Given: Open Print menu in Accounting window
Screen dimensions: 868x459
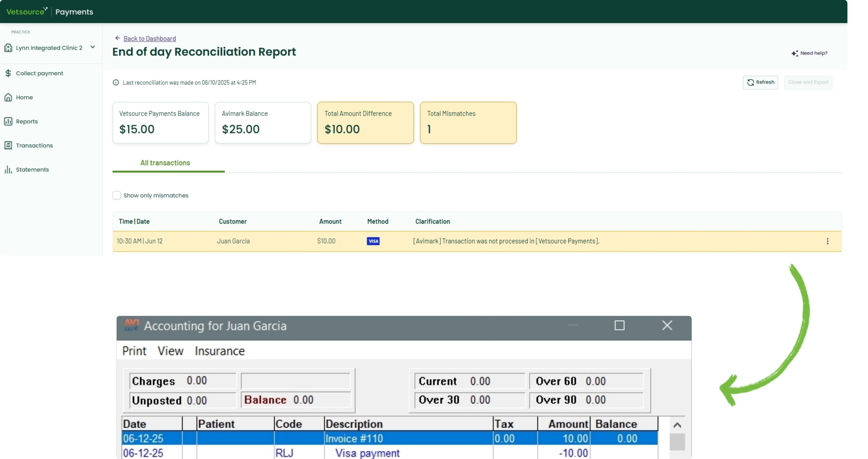Looking at the screenshot, I should (134, 351).
